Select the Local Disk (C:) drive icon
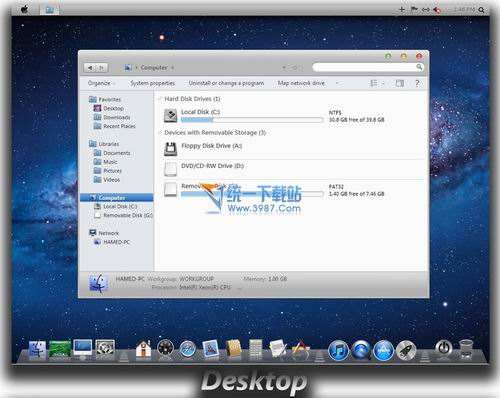Screen dimensions: 500x398 click(170, 115)
